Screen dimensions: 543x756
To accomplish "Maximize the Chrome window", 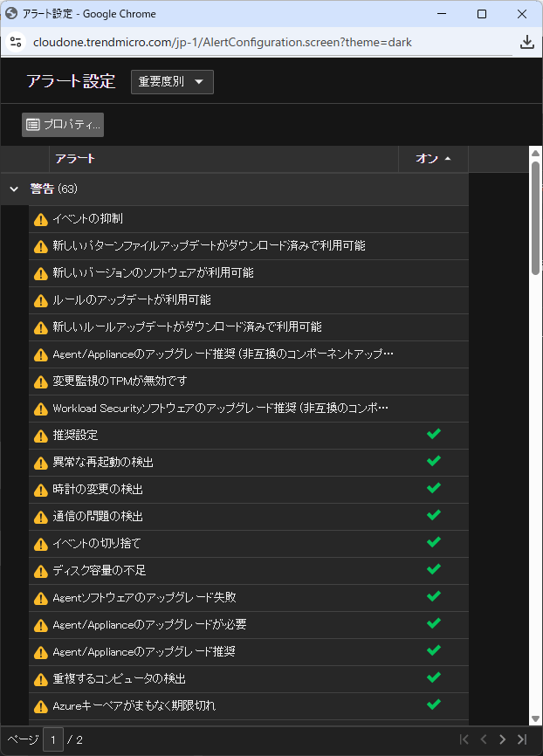I will (482, 14).
